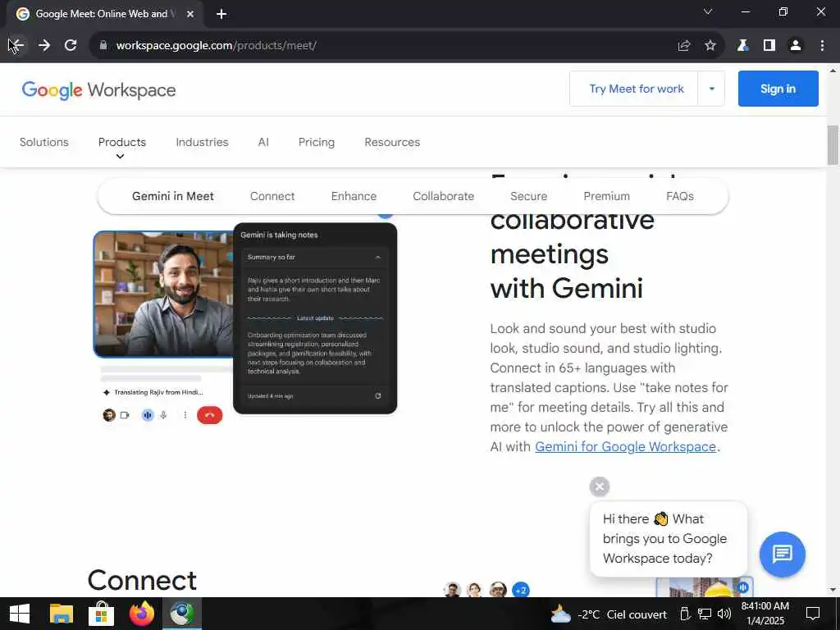Open the browser side panel

tap(769, 46)
